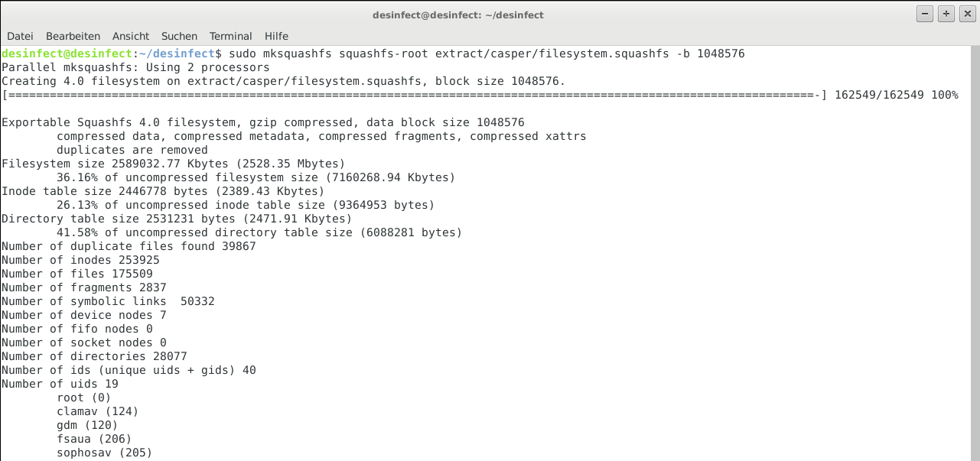Click the window title desinfect@desinfect: ~/desinfect
980x461 pixels.
pyautogui.click(x=458, y=15)
